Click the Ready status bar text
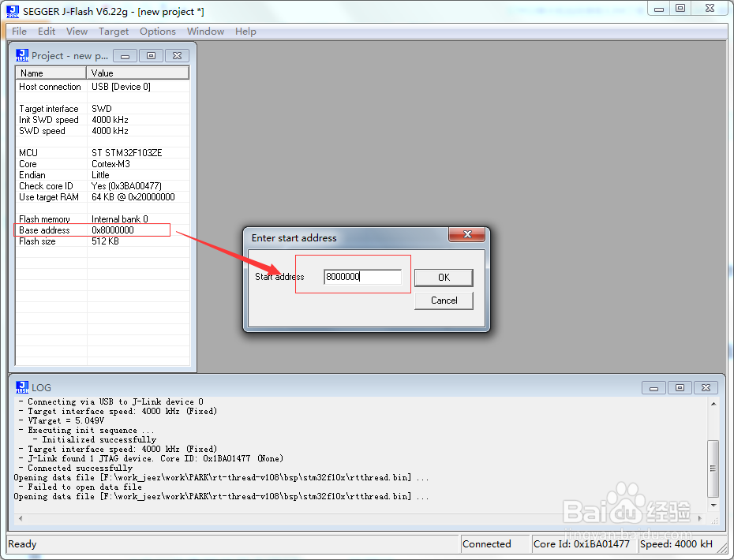This screenshot has height=560, width=734. 22,544
